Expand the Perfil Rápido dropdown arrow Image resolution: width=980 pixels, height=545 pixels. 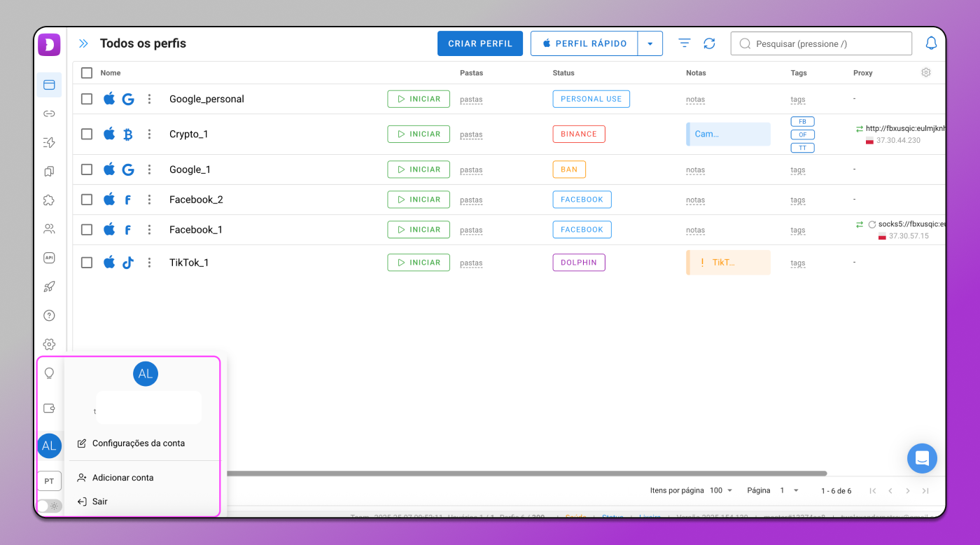click(x=650, y=43)
